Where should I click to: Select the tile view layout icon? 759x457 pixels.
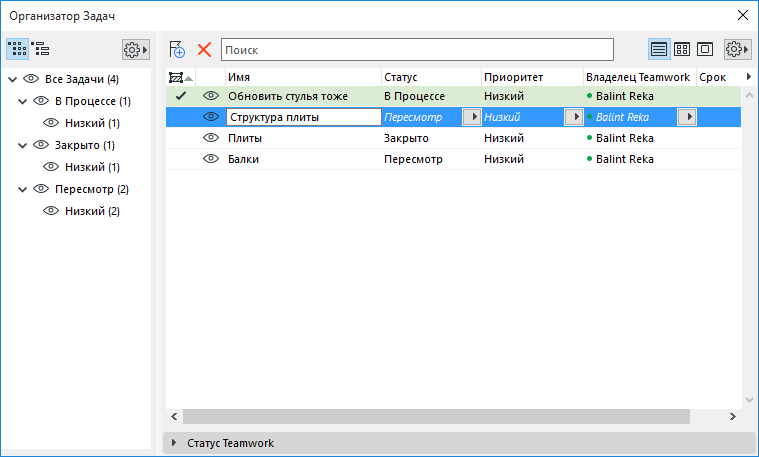pyautogui.click(x=682, y=49)
